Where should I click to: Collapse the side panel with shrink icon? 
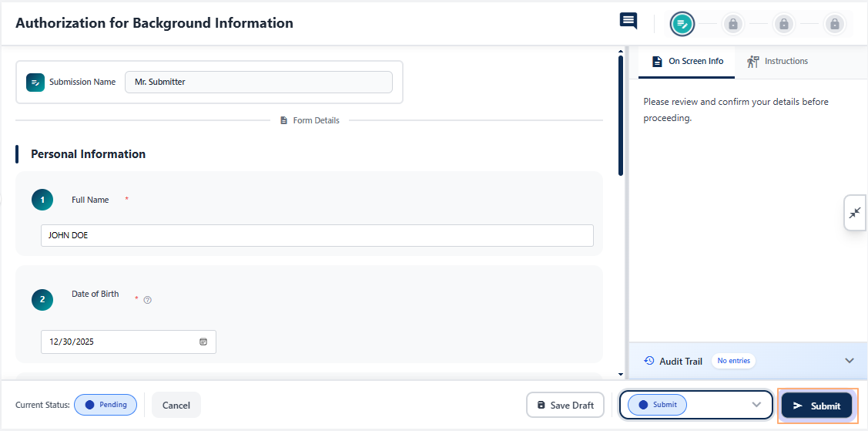855,213
